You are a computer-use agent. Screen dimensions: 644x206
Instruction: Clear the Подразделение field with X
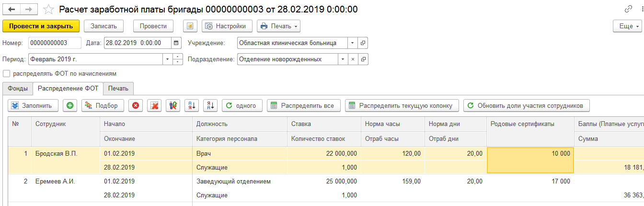click(x=353, y=59)
